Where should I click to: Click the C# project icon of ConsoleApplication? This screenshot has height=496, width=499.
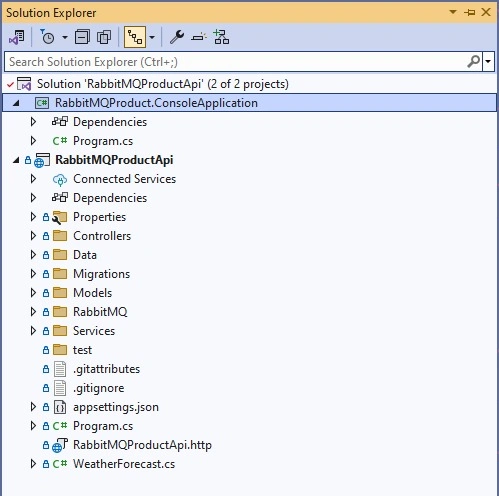tap(42, 103)
